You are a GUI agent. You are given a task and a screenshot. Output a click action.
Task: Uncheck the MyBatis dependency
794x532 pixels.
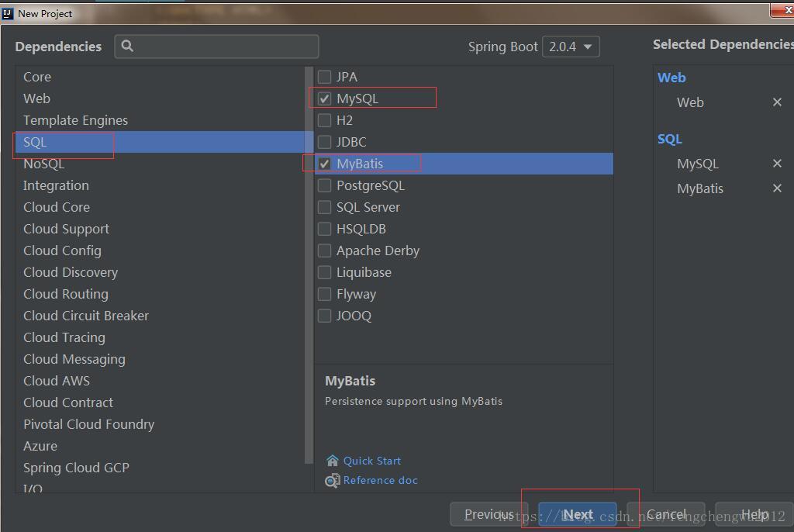point(324,164)
